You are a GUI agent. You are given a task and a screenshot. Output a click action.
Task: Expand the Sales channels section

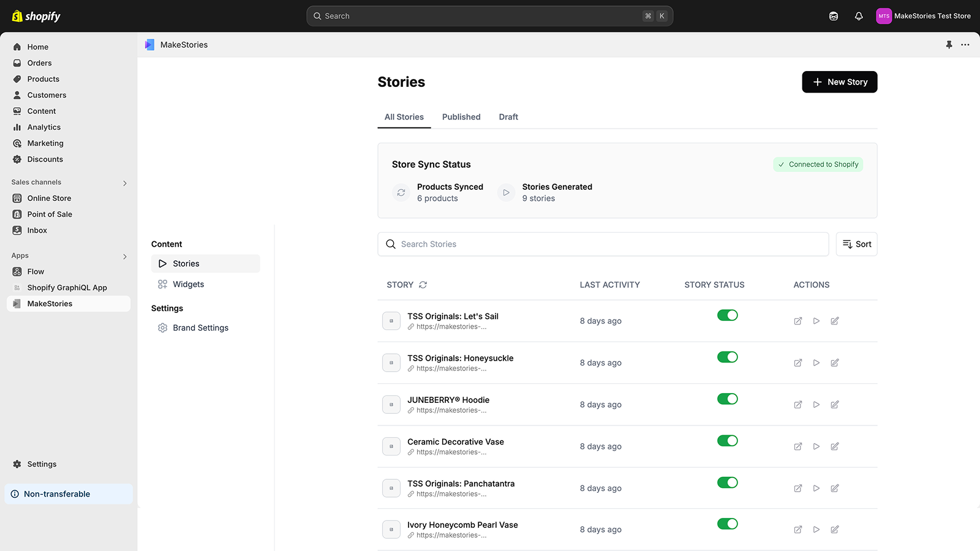point(124,182)
